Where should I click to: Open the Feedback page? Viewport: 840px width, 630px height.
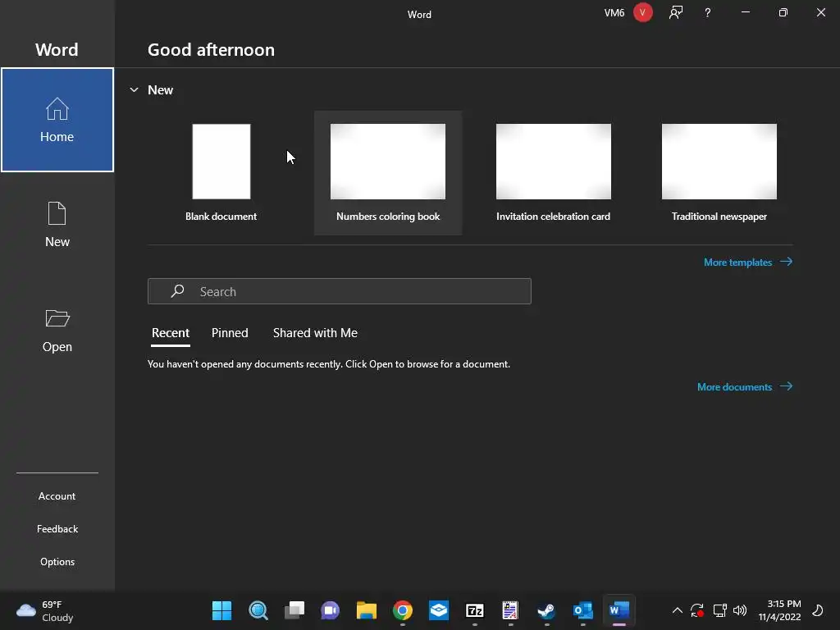(57, 529)
